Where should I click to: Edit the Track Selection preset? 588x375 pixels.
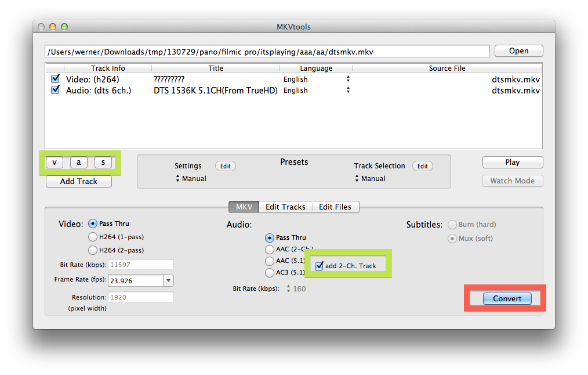pos(423,166)
